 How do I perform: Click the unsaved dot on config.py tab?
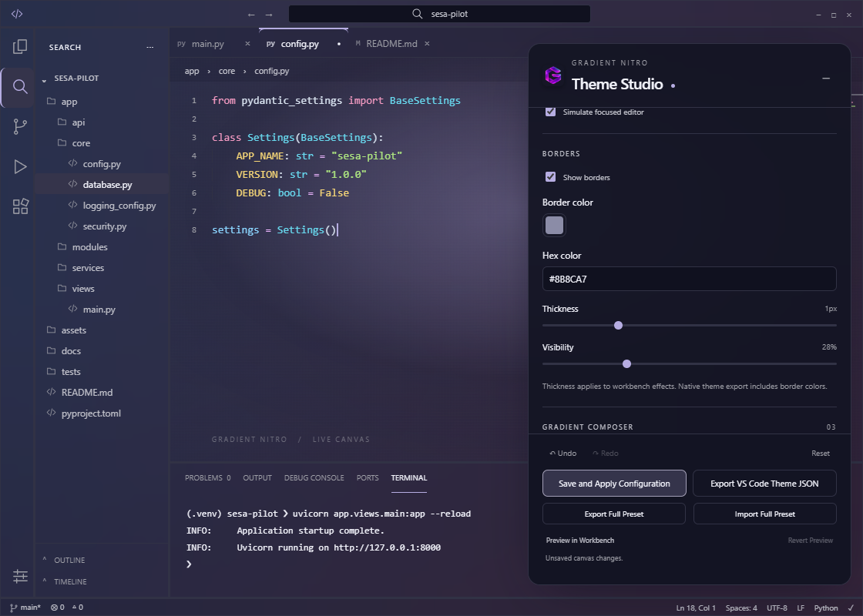339,43
